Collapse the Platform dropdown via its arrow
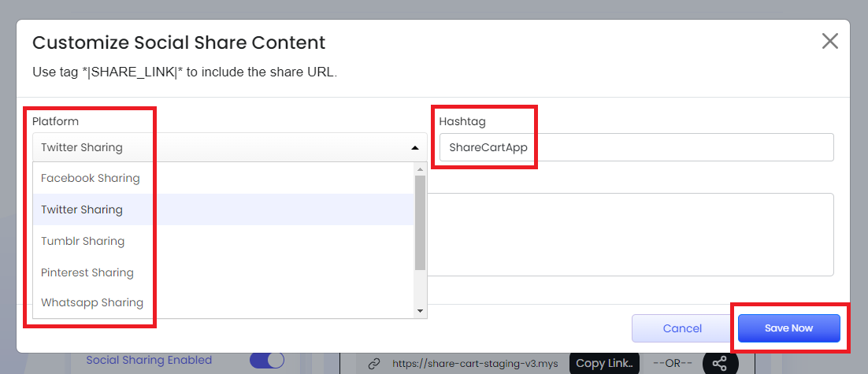The image size is (868, 374). point(414,148)
